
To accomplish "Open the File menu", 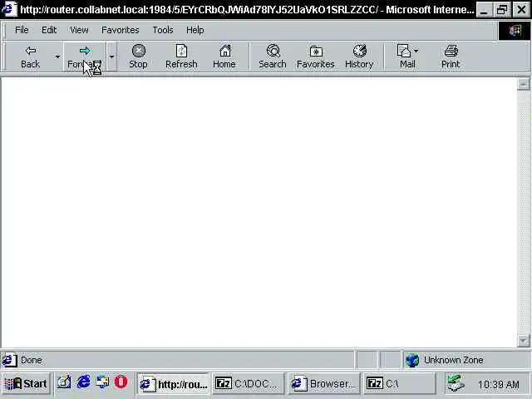I will click(x=22, y=30).
